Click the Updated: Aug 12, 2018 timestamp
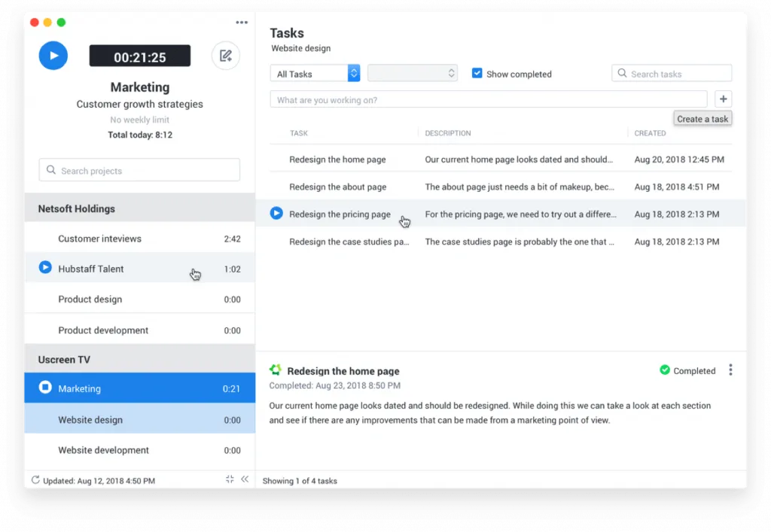 99,480
